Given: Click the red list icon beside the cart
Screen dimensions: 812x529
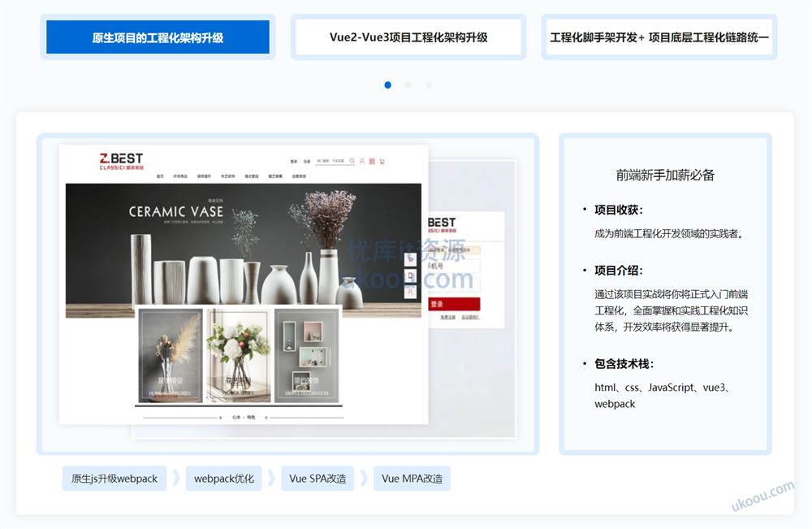Looking at the screenshot, I should tap(372, 161).
